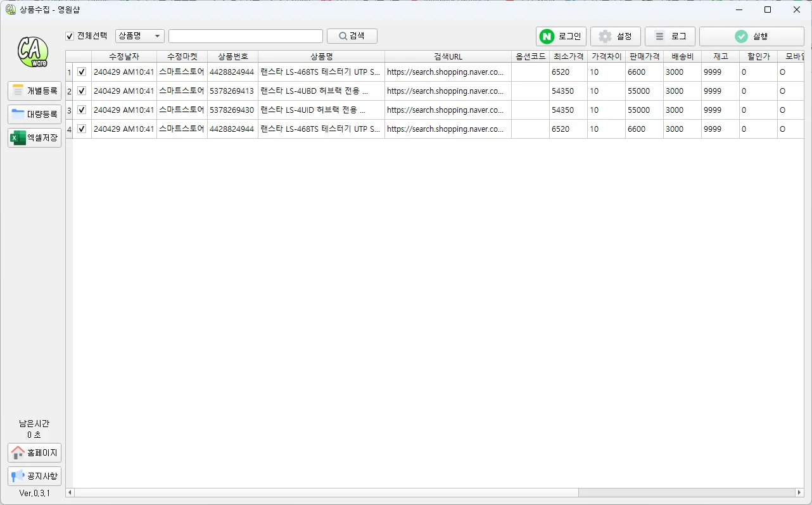This screenshot has width=812, height=505.
Task: Maximize the 상품수집 window
Action: pos(768,10)
